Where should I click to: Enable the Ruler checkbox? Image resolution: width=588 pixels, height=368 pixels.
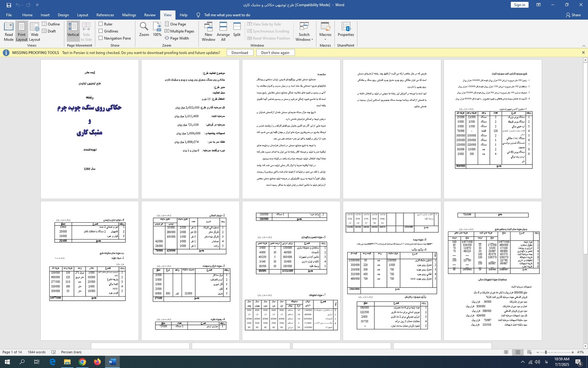click(105, 24)
